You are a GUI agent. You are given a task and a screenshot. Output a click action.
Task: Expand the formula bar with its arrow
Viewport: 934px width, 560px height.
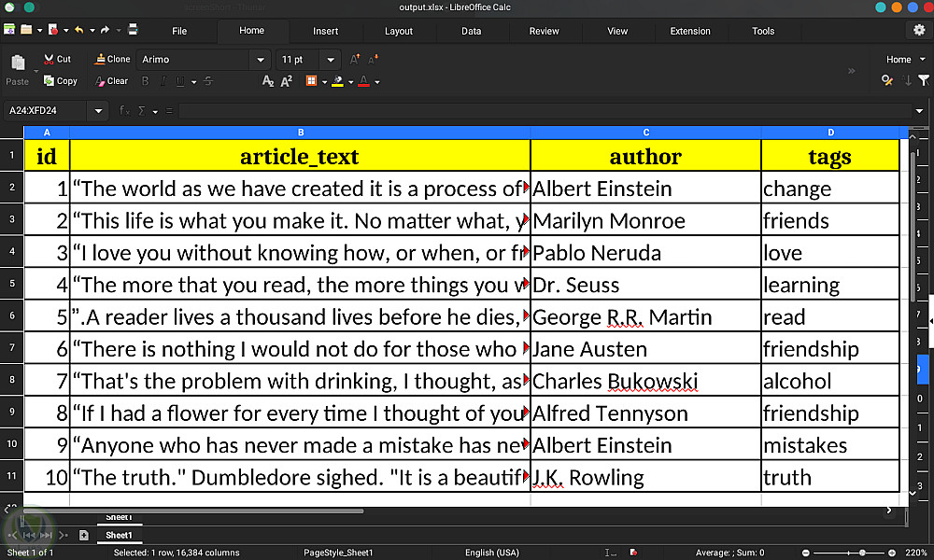coord(919,111)
